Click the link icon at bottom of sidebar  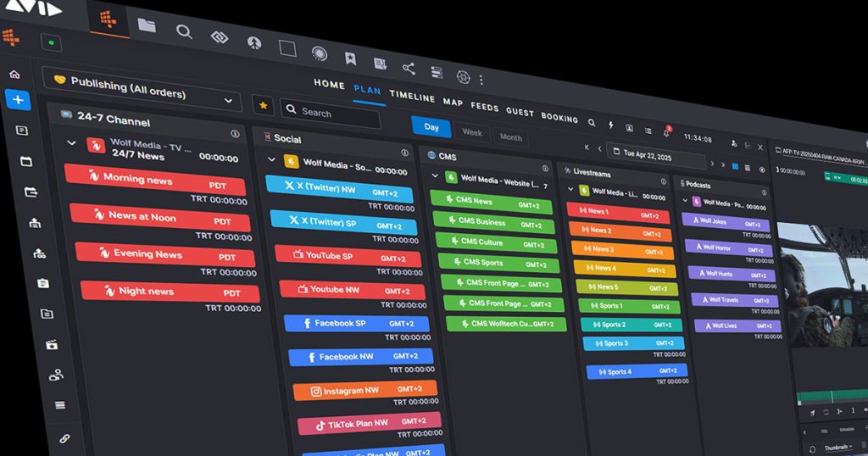coord(64,438)
